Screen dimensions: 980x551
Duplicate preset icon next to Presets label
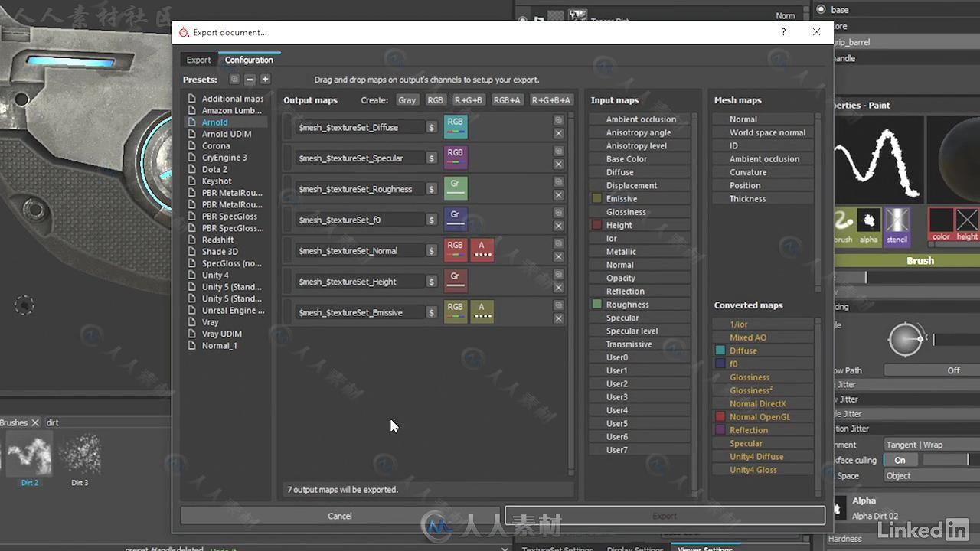[x=234, y=80]
